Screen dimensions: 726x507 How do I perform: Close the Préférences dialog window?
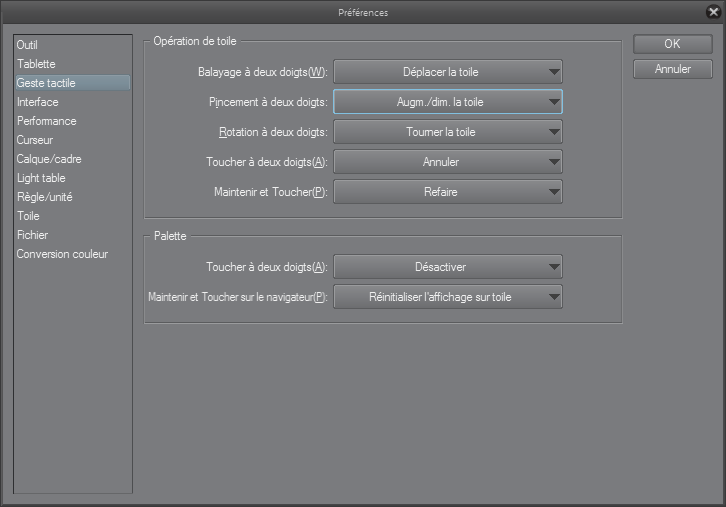[712, 12]
